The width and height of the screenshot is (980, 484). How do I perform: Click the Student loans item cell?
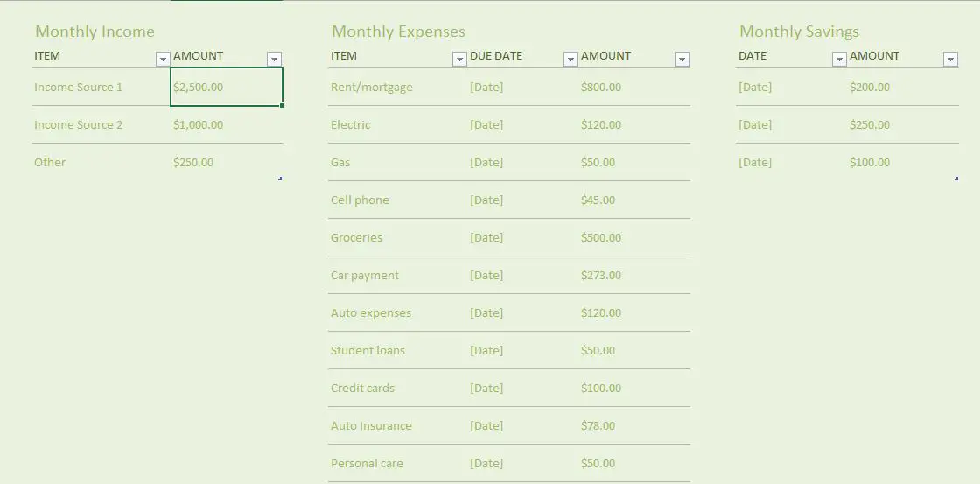click(397, 350)
